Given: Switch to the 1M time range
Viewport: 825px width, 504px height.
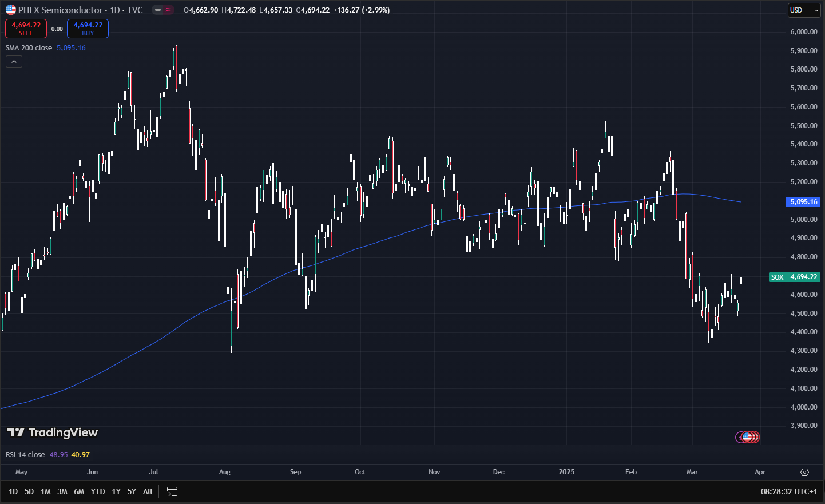Looking at the screenshot, I should coord(46,491).
